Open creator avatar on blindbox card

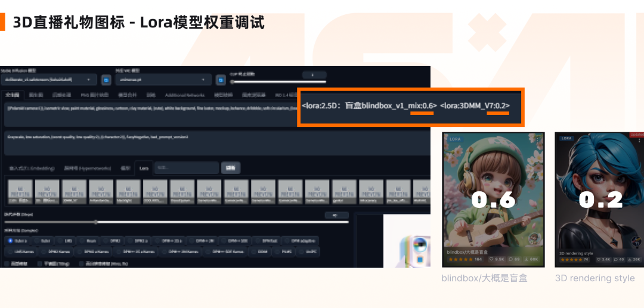pyautogui.click(x=534, y=239)
